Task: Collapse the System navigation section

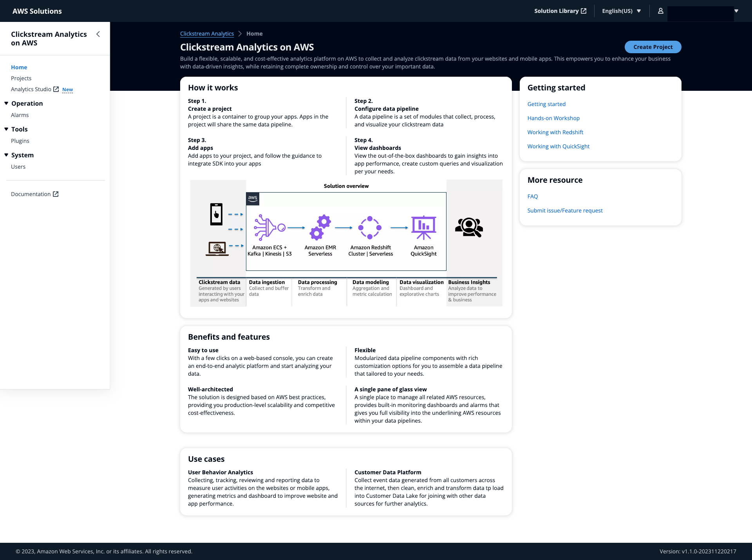Action: [6, 155]
